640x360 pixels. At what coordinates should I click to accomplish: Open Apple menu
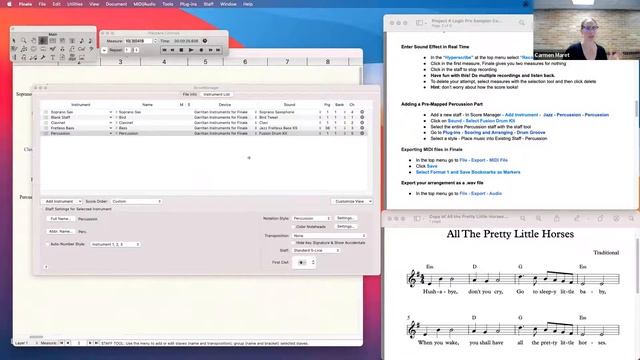pyautogui.click(x=9, y=4)
